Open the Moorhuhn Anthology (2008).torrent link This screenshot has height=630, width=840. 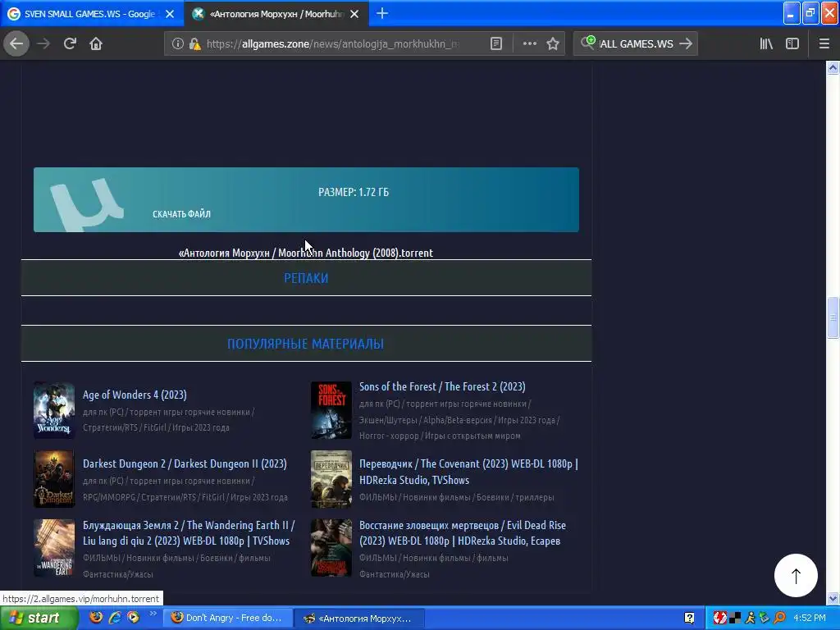(306, 253)
